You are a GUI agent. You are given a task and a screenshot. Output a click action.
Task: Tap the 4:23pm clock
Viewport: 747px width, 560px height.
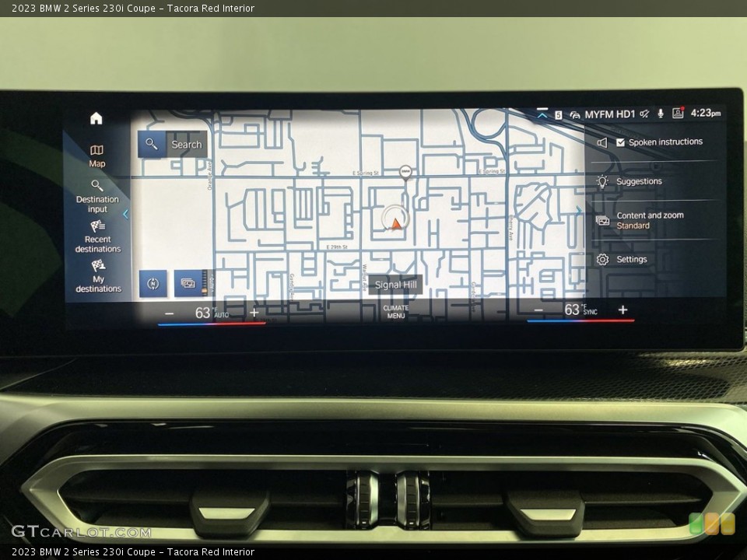705,113
